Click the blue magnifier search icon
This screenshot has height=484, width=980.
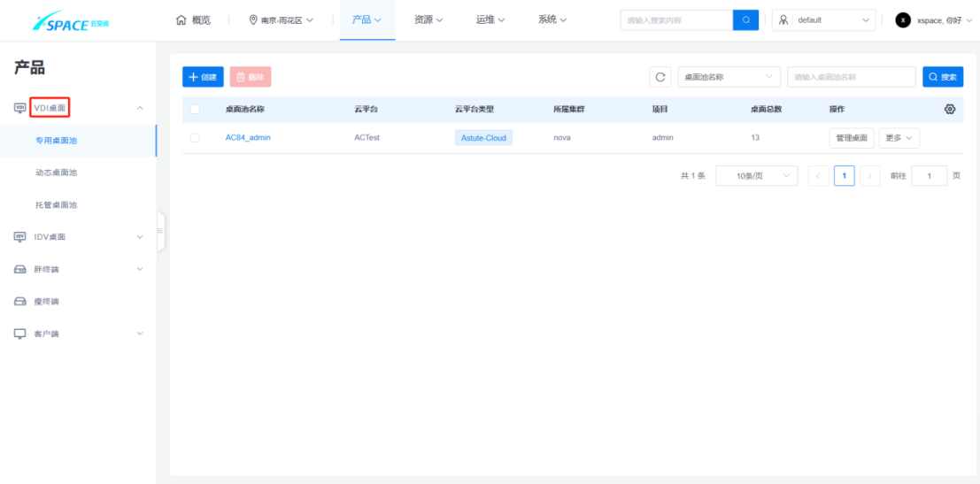pos(745,19)
